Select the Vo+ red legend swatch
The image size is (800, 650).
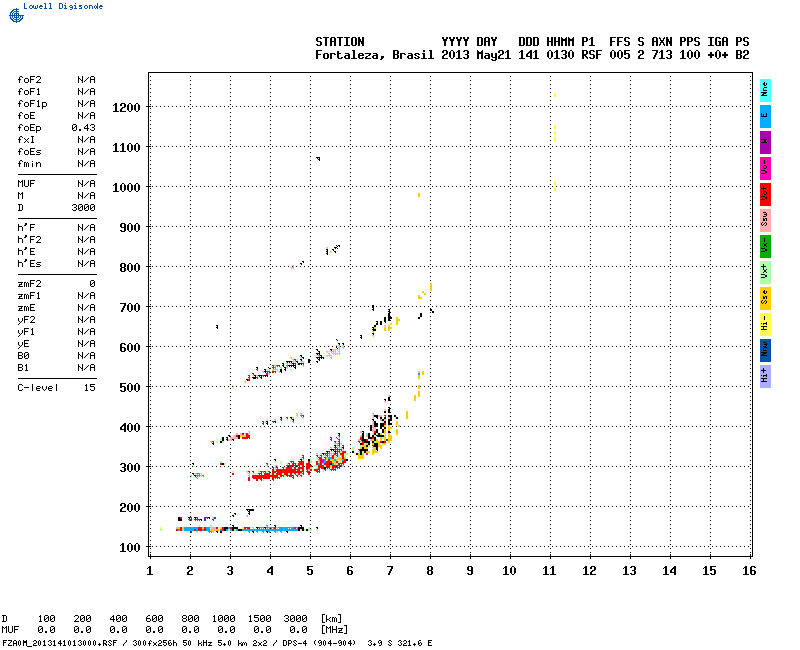765,194
